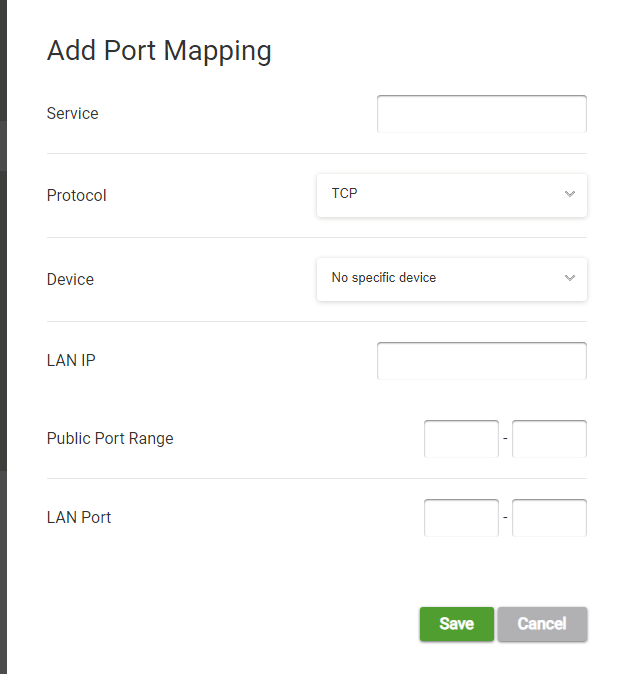Click the Protocol label text
The height and width of the screenshot is (674, 621).
click(76, 196)
